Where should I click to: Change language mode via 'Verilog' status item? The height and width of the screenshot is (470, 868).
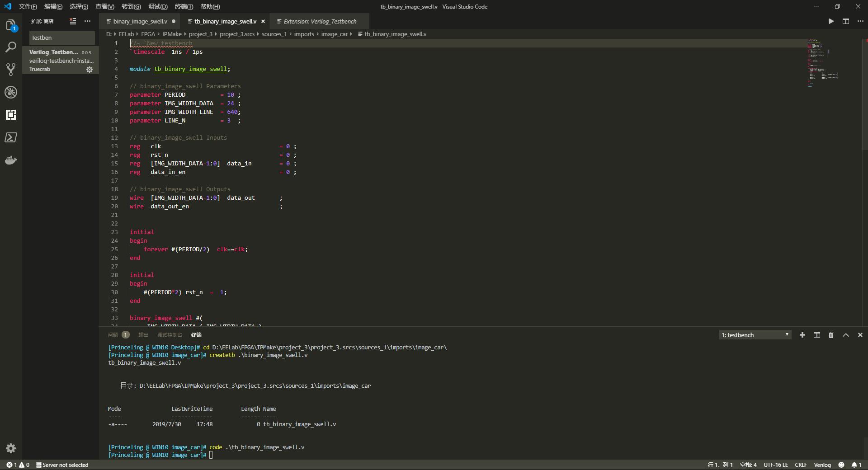pyautogui.click(x=822, y=465)
